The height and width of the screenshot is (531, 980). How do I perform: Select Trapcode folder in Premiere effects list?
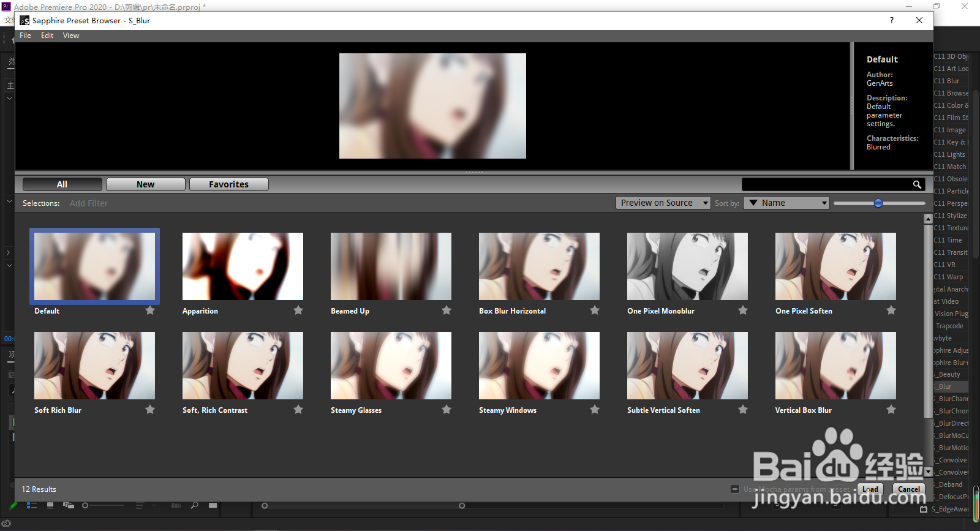951,326
